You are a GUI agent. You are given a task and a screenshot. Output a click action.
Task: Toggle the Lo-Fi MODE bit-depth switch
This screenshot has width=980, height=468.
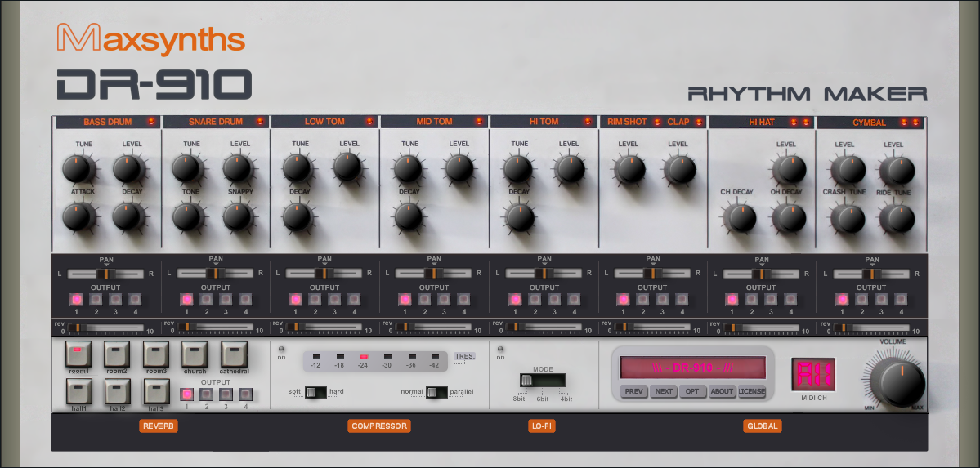coord(542,380)
